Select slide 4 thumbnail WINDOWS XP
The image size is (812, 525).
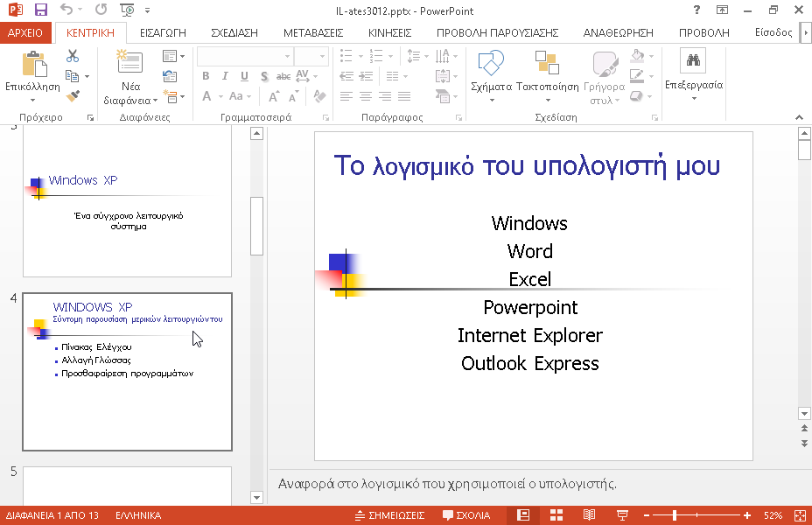pyautogui.click(x=128, y=372)
